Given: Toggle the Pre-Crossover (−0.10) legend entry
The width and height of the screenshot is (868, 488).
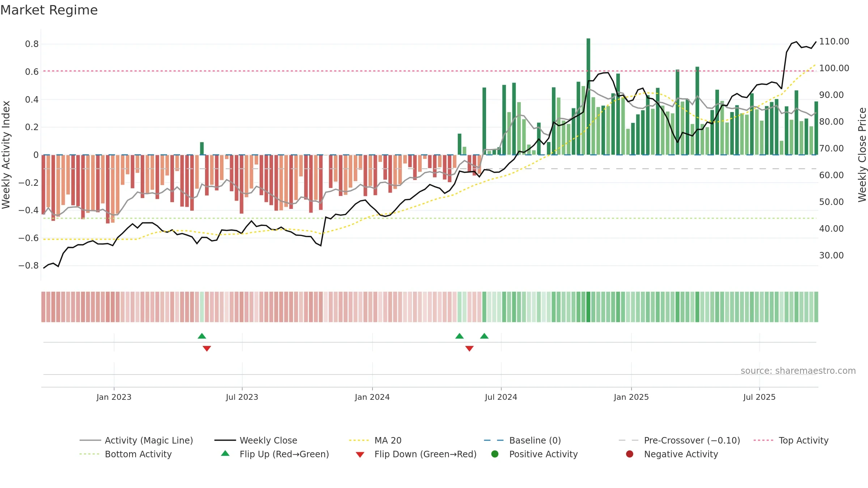Looking at the screenshot, I should pyautogui.click(x=679, y=440).
